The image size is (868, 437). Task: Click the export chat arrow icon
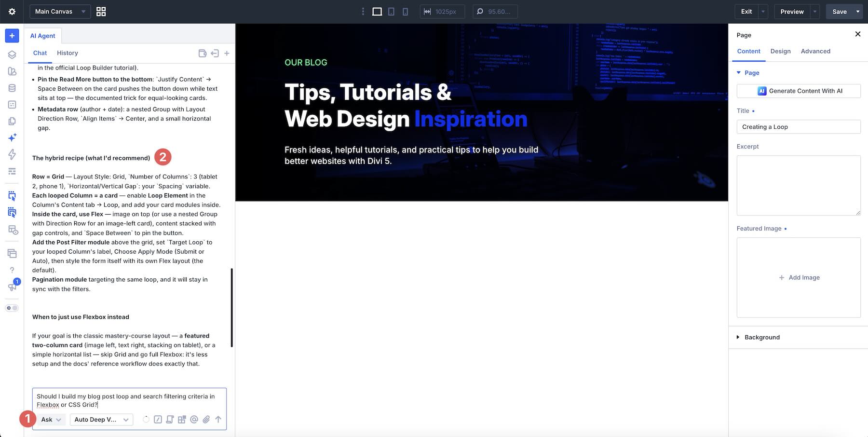215,53
